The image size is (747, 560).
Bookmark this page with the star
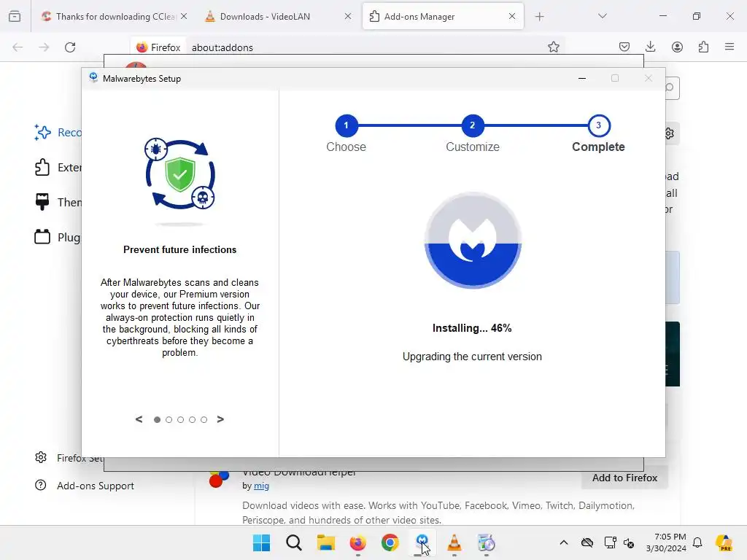(x=553, y=47)
